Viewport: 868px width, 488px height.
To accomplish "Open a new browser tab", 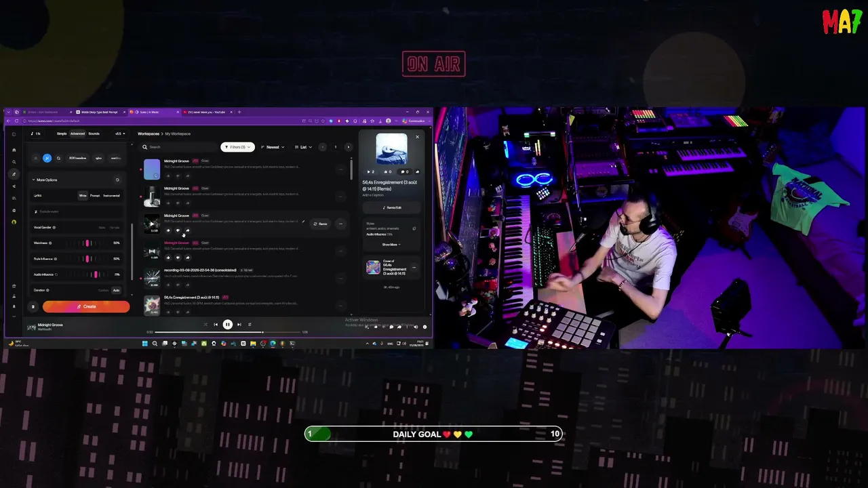I will click(239, 112).
